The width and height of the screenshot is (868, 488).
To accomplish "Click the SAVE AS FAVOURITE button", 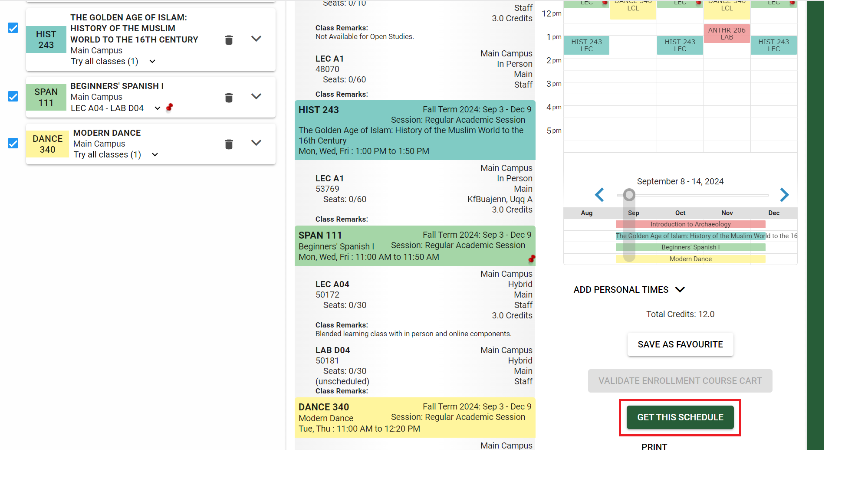I will (680, 344).
